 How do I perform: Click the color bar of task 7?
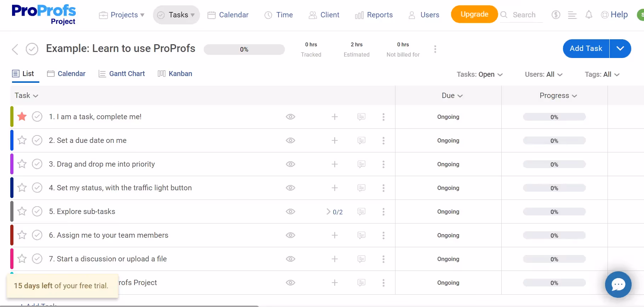click(12, 259)
